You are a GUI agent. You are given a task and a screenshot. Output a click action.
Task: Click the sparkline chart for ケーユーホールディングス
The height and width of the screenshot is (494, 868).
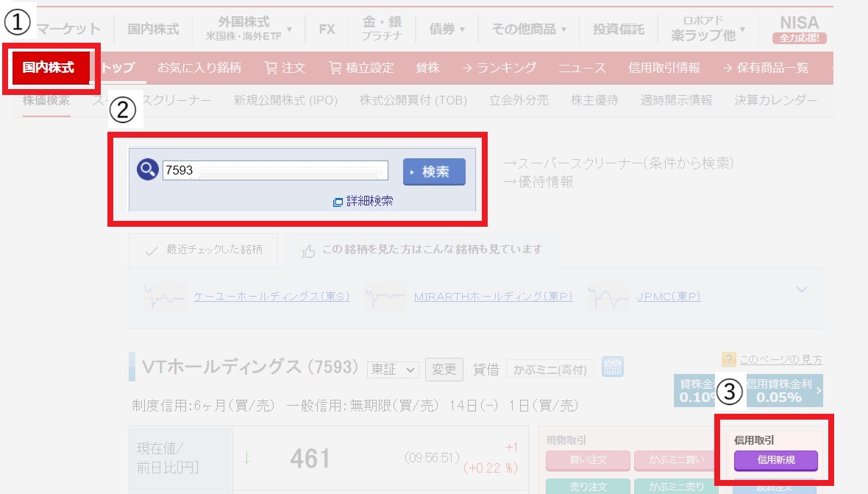[165, 295]
